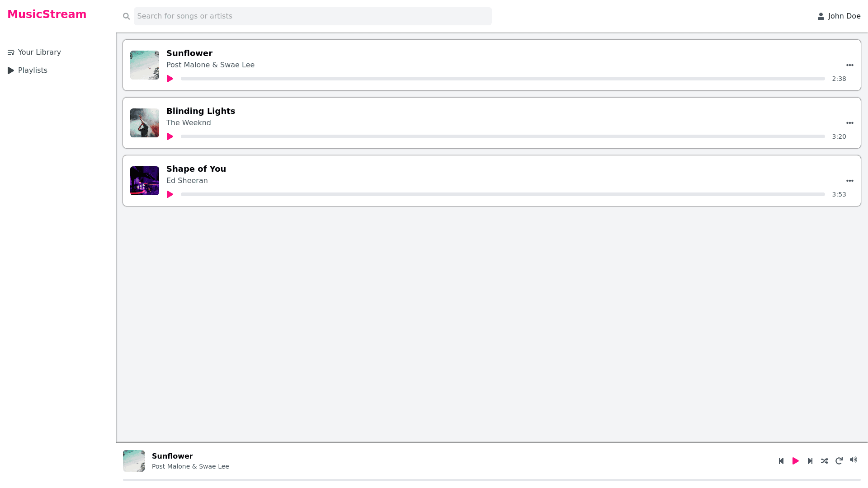
Task: Skip to previous track in bottom player
Action: pos(781,461)
